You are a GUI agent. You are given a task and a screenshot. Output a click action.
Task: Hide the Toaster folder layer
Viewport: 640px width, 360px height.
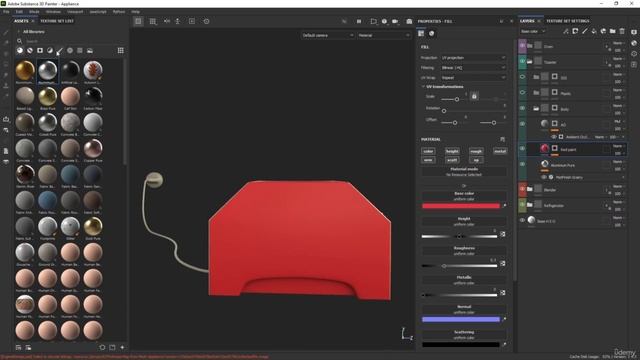coord(522,62)
